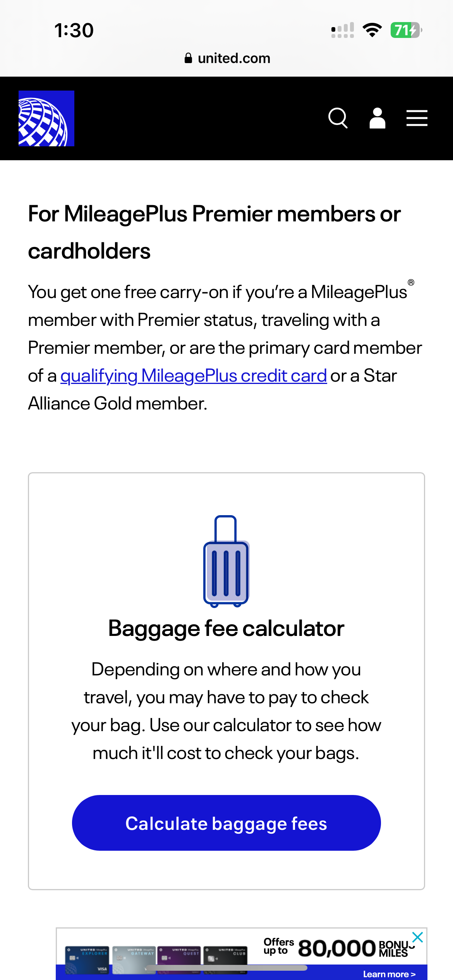Viewport: 453px width, 980px height.
Task: Select the United Gateway card image
Action: tap(134, 959)
